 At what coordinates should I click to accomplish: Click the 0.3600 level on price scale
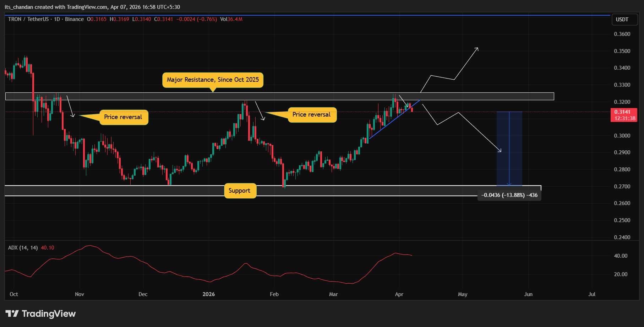[622, 34]
